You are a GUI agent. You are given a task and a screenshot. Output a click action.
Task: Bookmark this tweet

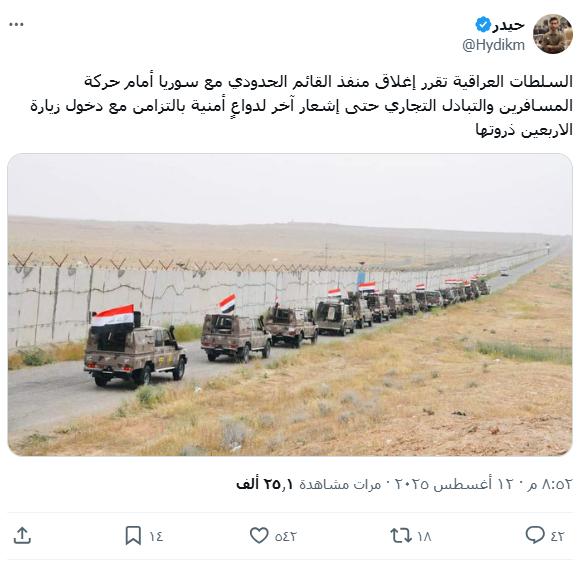[133, 536]
